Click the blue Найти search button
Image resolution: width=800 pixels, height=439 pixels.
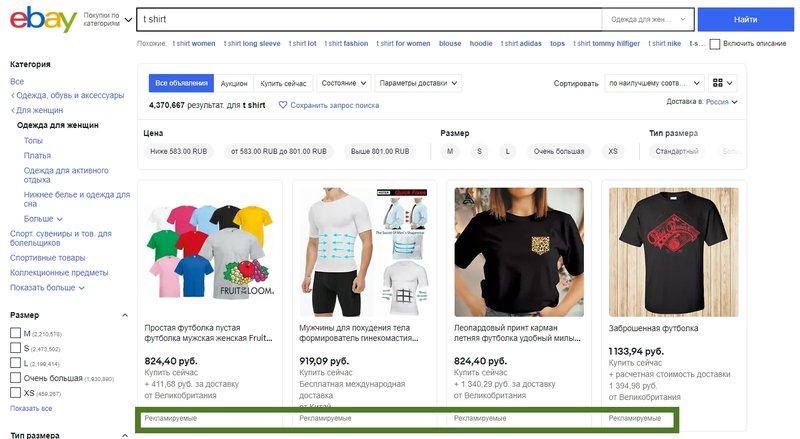coord(745,19)
